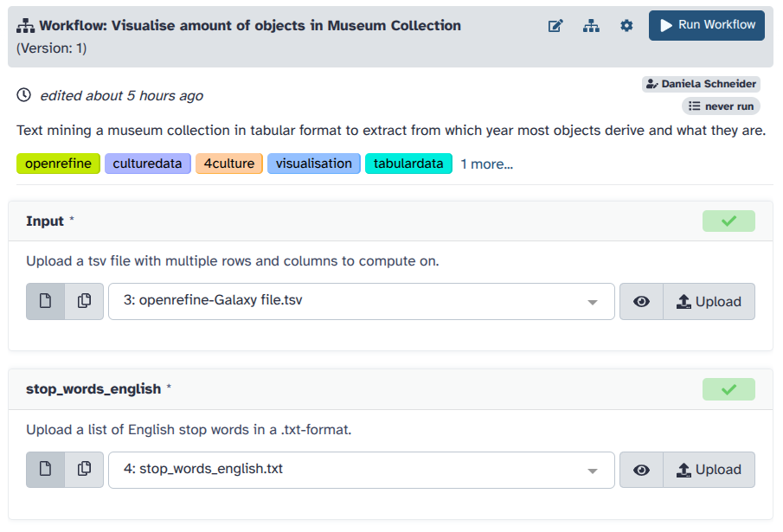Upload a file for Input
The width and height of the screenshot is (783, 532).
tap(709, 301)
